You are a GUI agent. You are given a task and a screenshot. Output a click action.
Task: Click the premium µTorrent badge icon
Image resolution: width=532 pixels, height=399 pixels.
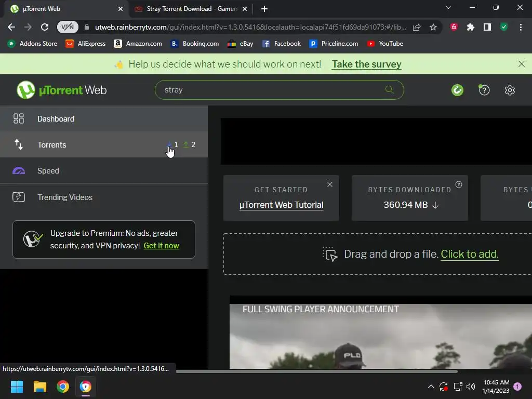click(x=33, y=239)
